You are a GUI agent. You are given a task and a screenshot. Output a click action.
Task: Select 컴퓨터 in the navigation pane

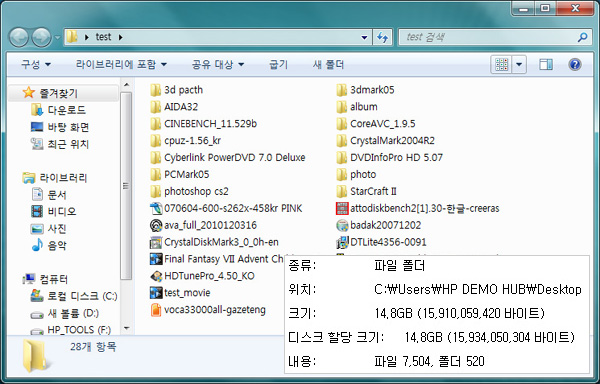point(54,279)
